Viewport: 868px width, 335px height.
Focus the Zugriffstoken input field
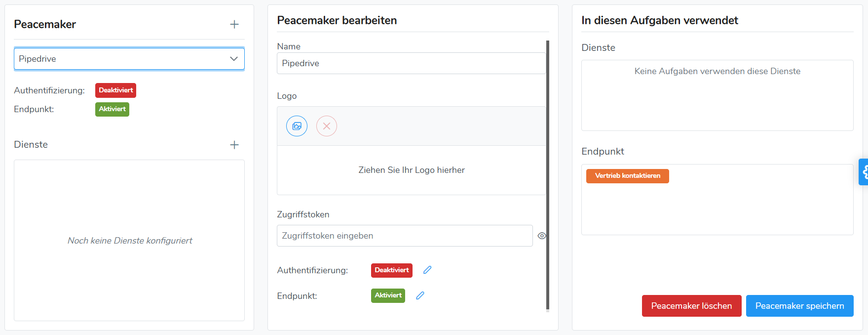click(404, 236)
